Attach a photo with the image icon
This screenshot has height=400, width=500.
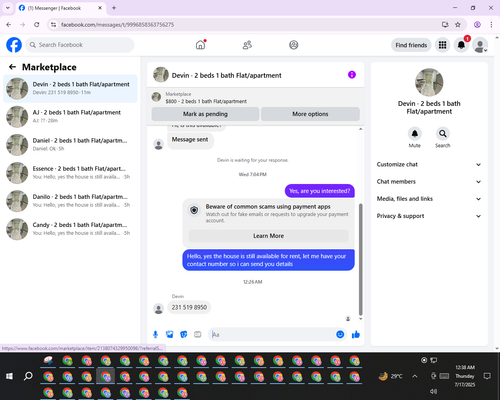pos(169,334)
